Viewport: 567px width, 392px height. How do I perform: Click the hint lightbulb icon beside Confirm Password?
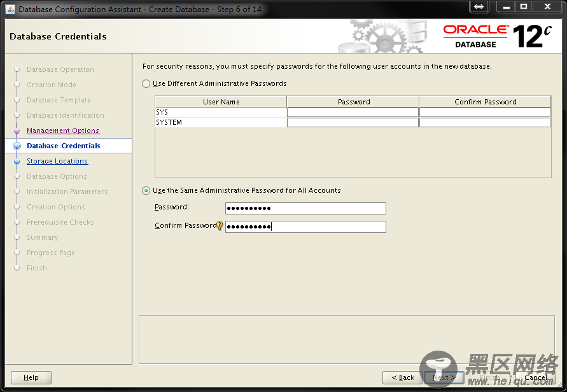click(x=220, y=226)
